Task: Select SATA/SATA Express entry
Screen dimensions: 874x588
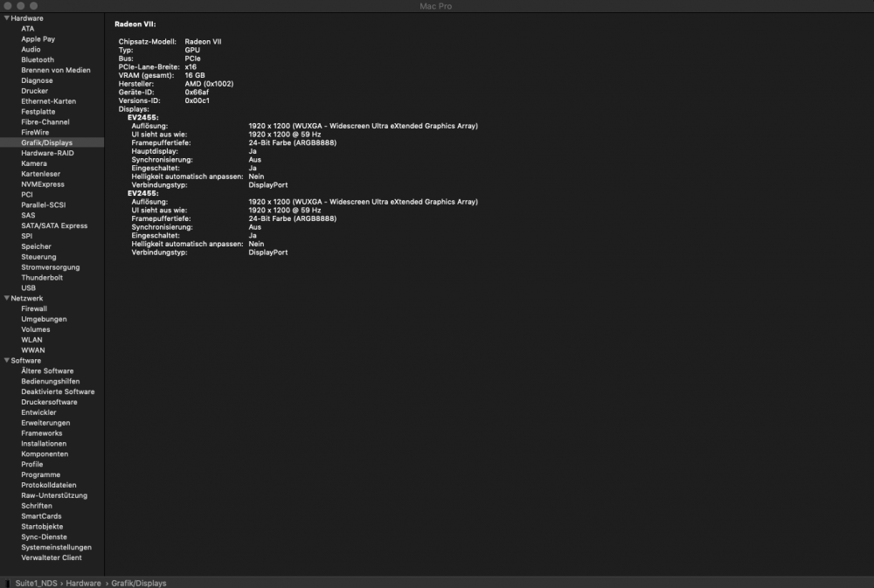Action: (x=54, y=225)
